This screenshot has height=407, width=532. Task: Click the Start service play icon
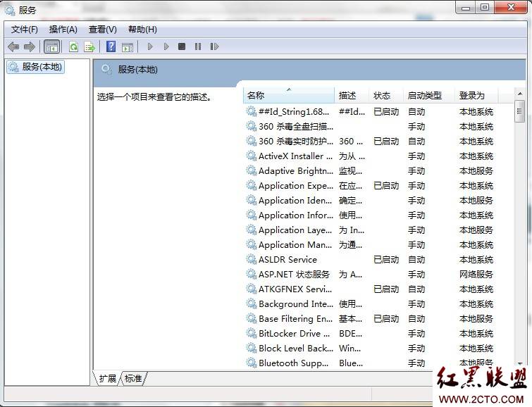point(150,46)
